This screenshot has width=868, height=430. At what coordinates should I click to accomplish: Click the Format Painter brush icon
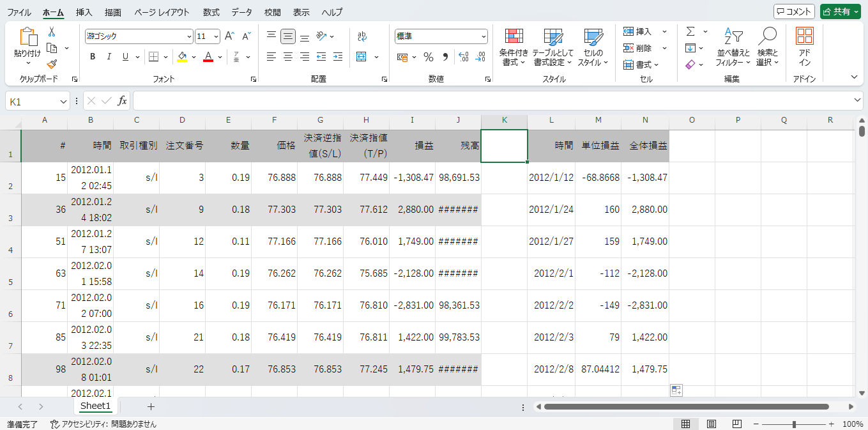(52, 64)
